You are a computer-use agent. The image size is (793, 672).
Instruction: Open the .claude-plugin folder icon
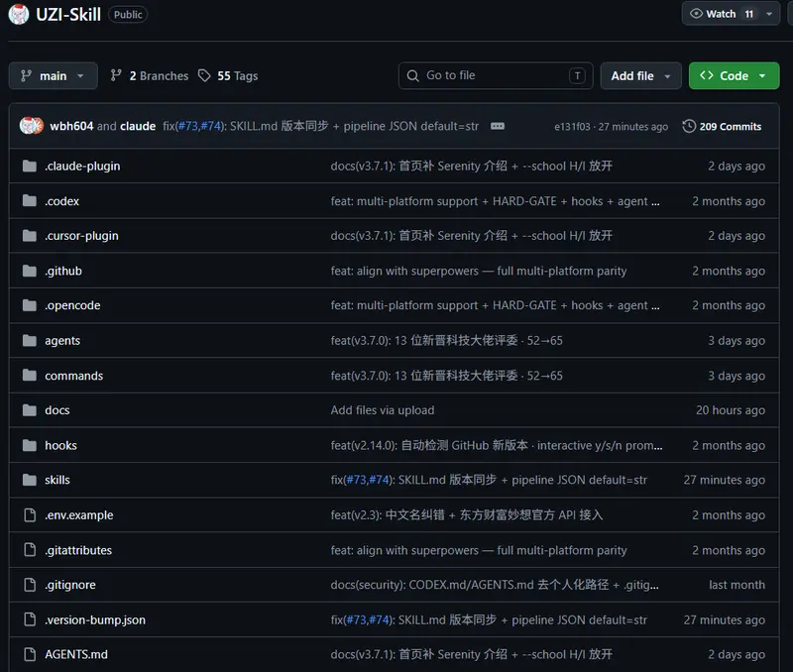coord(30,166)
